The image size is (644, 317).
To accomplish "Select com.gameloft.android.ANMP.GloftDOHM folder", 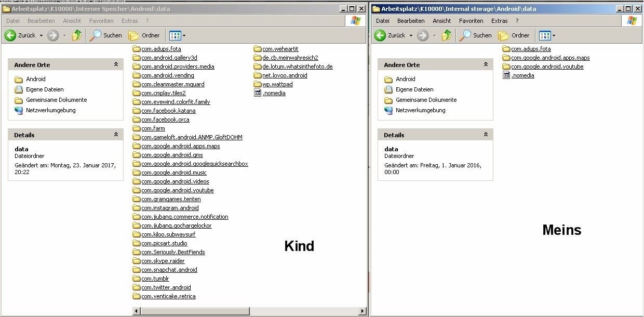I will click(x=187, y=137).
